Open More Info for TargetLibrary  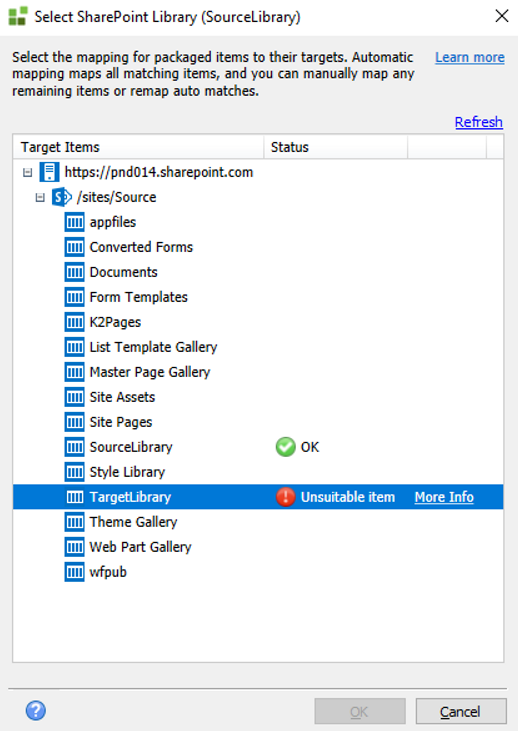click(x=444, y=497)
